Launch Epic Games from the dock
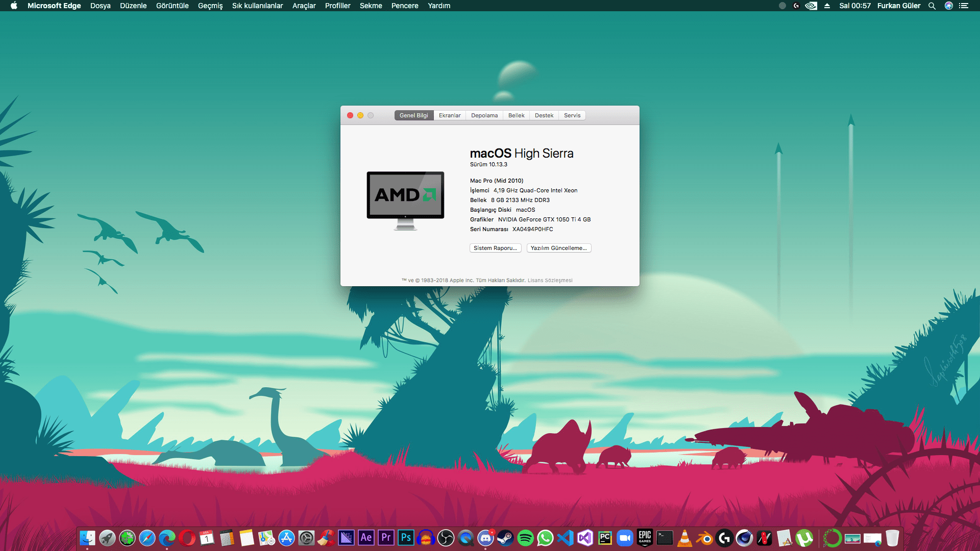 pyautogui.click(x=645, y=538)
